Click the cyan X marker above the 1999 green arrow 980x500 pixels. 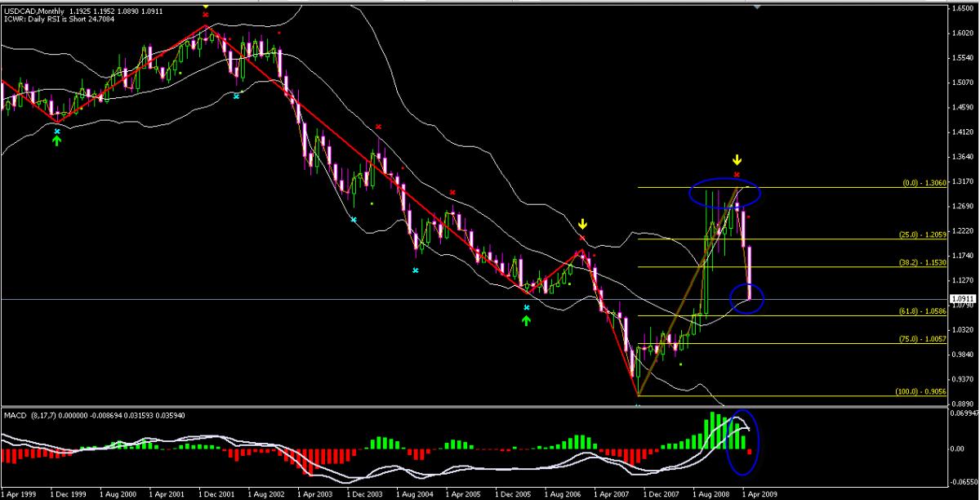[56, 131]
